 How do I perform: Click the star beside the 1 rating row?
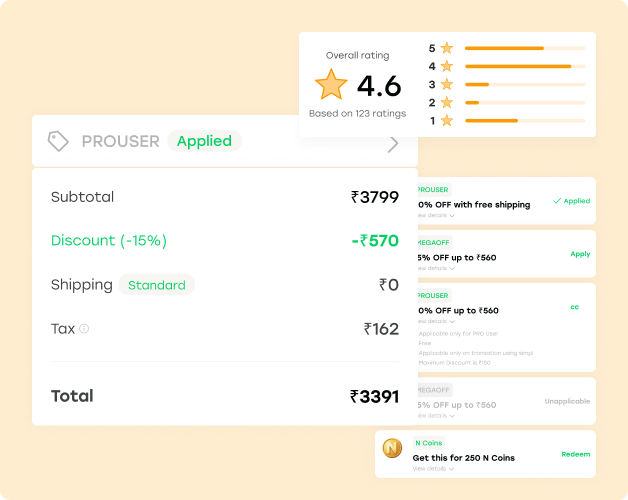point(446,120)
